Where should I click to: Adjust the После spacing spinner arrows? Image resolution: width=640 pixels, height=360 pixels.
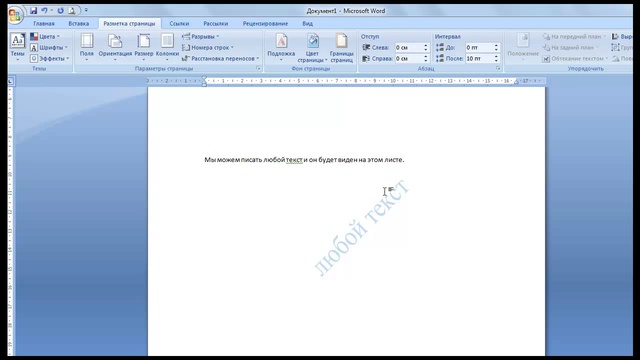pos(496,59)
